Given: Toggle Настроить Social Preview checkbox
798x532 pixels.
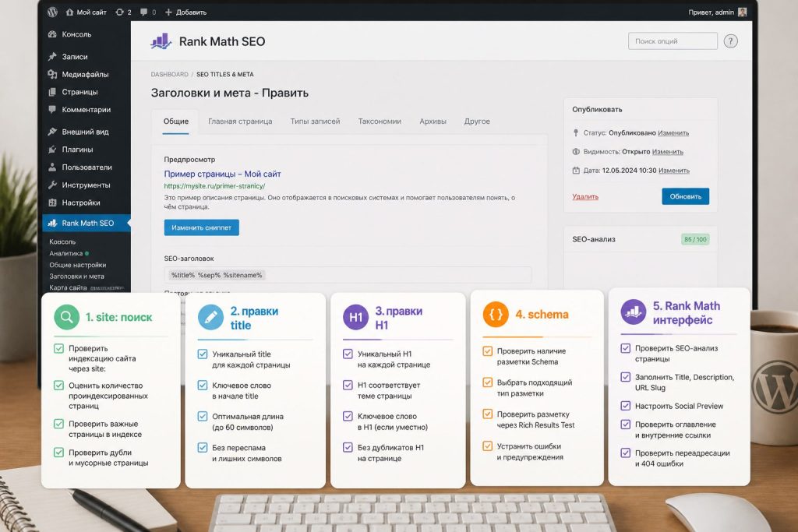Looking at the screenshot, I should click(x=626, y=406).
